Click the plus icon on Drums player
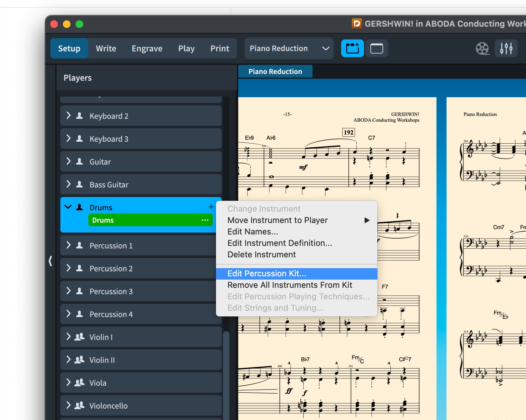This screenshot has height=420, width=526. [x=211, y=207]
